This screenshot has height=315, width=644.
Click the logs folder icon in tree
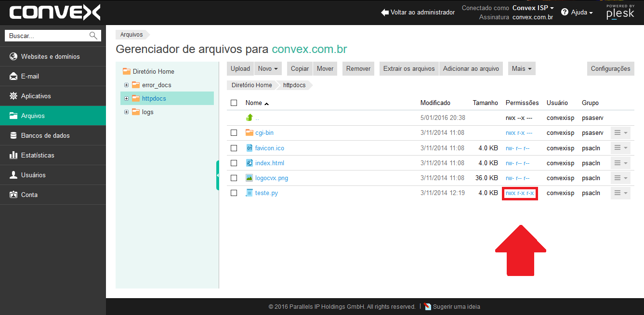tap(136, 112)
